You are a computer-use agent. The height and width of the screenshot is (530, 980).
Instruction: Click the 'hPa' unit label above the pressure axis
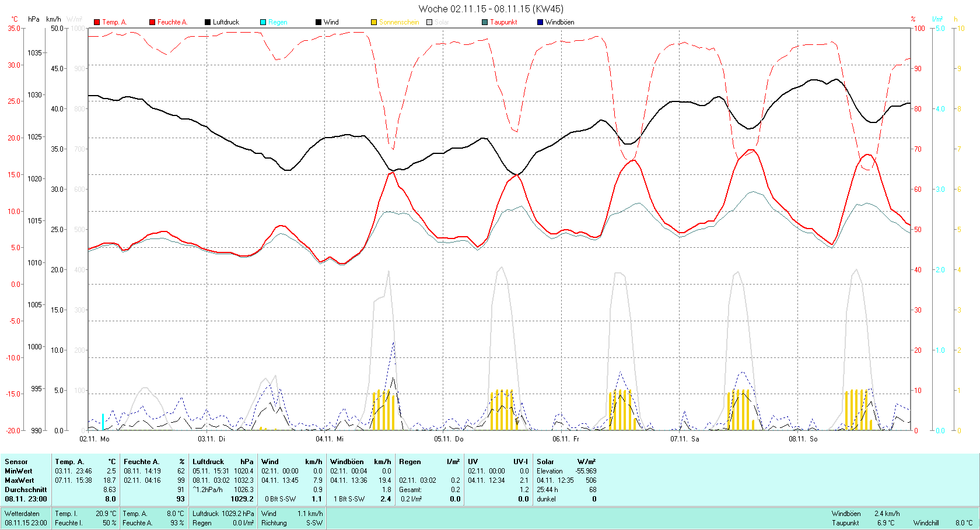click(34, 19)
